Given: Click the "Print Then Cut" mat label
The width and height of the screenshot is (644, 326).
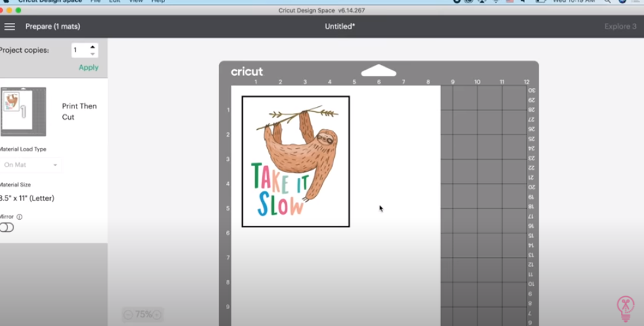Looking at the screenshot, I should (x=79, y=112).
